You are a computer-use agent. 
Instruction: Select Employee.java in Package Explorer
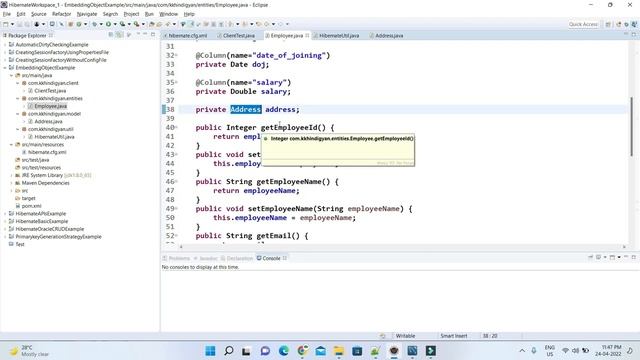click(x=51, y=106)
